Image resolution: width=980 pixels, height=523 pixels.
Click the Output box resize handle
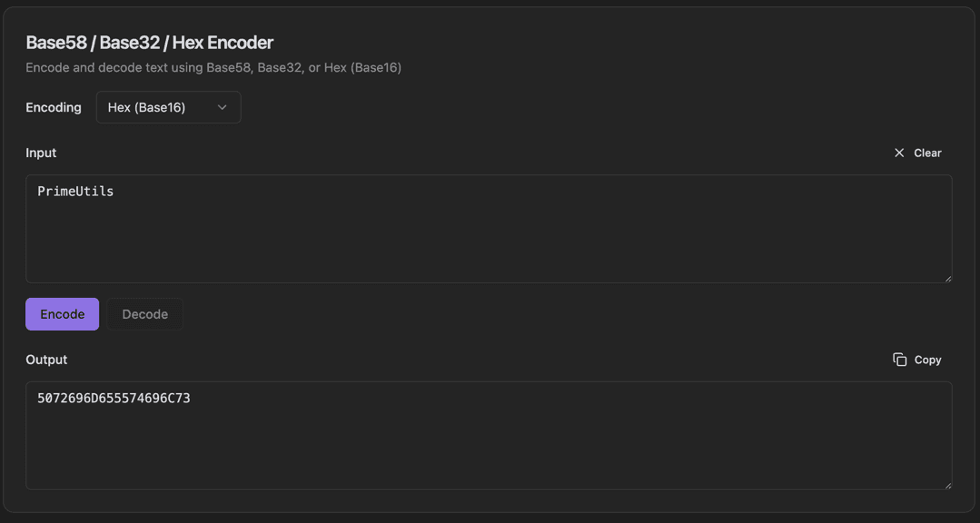[947, 485]
